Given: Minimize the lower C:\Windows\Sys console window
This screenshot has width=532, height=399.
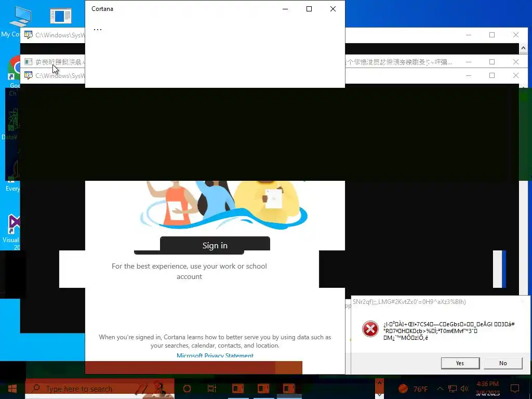Looking at the screenshot, I should 469,75.
